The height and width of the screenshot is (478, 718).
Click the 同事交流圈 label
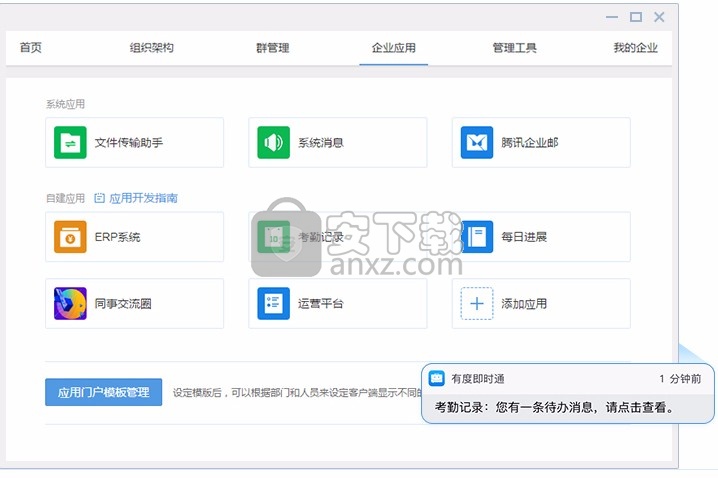tap(123, 303)
